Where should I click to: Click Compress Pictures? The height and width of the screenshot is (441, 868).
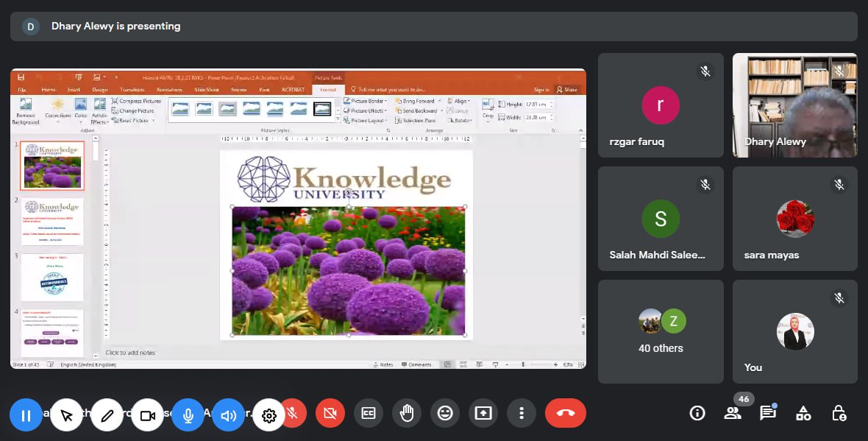(x=136, y=102)
